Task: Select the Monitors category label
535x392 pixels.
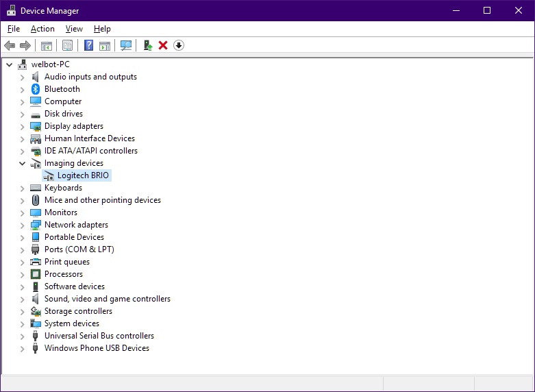Action: tap(61, 212)
